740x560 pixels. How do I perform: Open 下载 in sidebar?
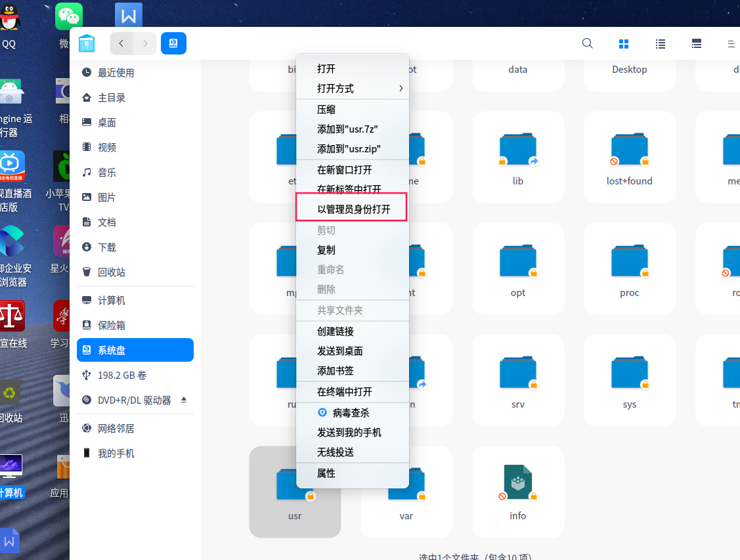[x=135, y=248]
